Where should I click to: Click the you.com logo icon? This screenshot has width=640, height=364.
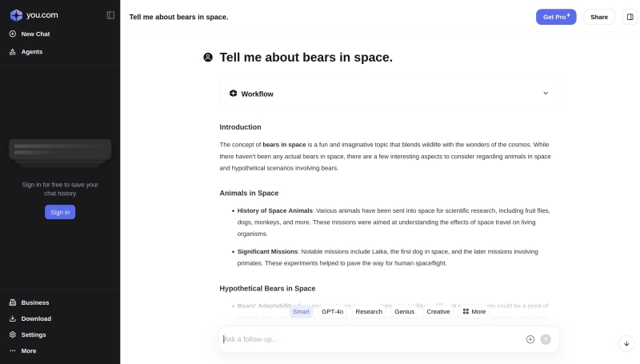(16, 15)
